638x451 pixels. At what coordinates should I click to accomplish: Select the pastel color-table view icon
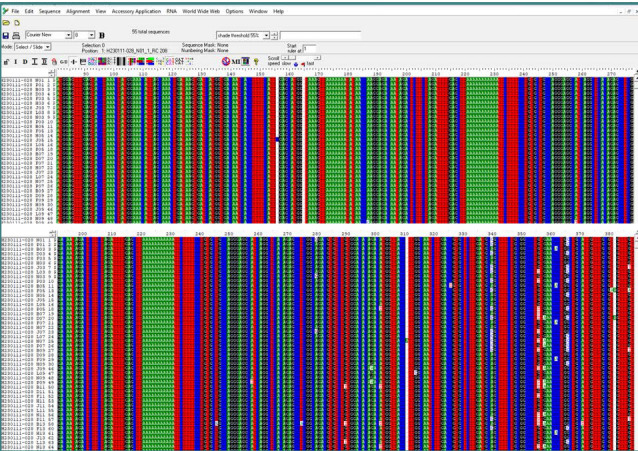[92, 61]
